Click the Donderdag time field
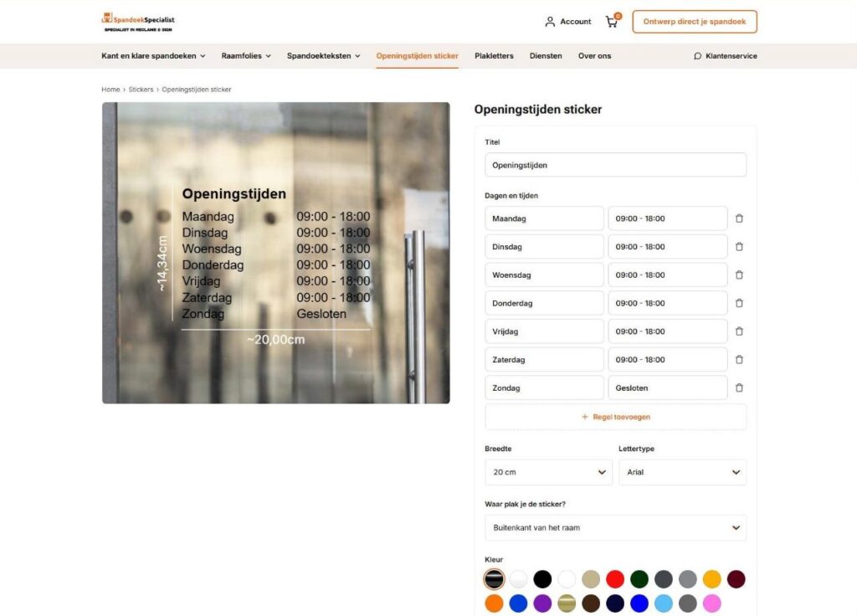This screenshot has height=616, width=857. (x=668, y=303)
